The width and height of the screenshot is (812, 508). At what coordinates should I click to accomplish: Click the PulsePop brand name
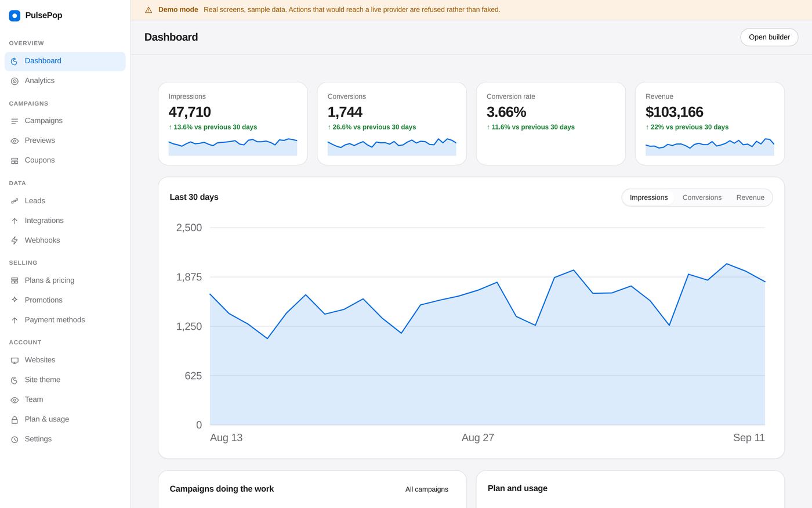(x=43, y=16)
